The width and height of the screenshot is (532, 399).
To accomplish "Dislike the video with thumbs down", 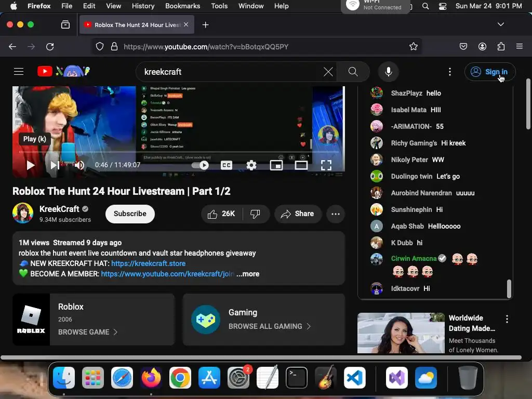I will (x=256, y=214).
